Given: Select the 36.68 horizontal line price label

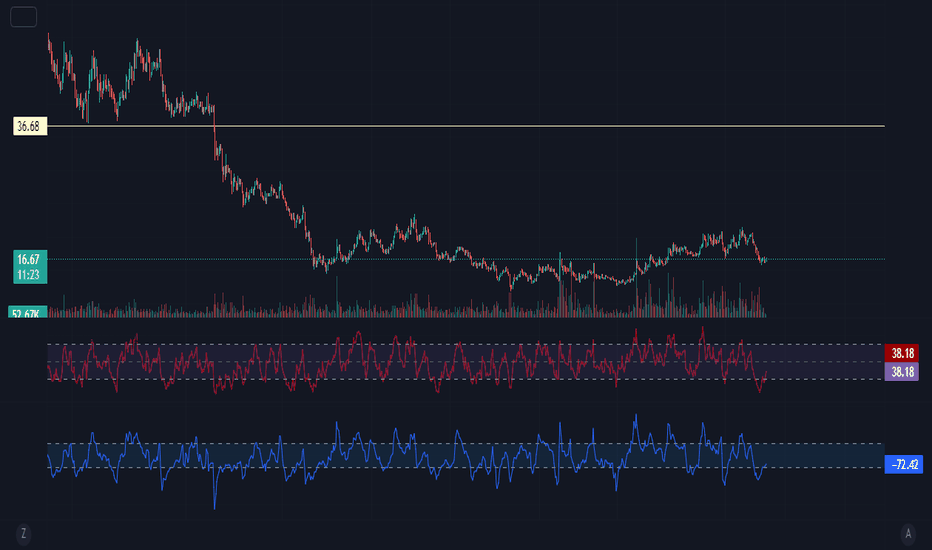Looking at the screenshot, I should (30, 126).
